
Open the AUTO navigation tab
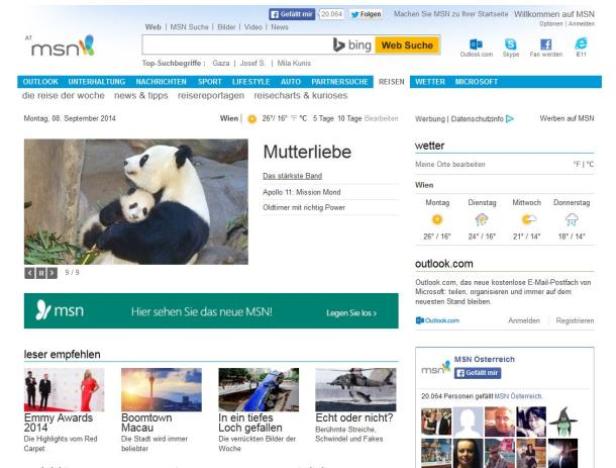click(x=291, y=82)
